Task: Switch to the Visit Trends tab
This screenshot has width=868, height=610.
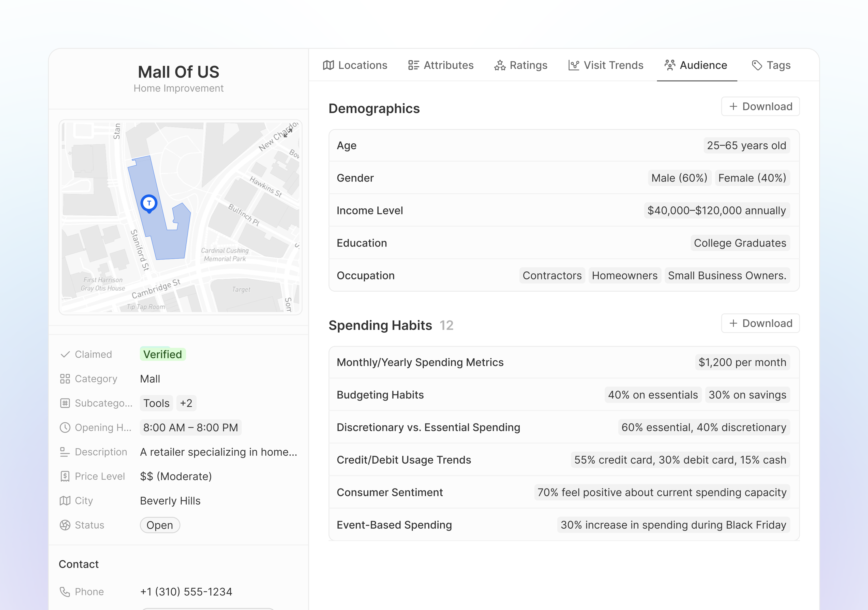Action: click(x=606, y=65)
